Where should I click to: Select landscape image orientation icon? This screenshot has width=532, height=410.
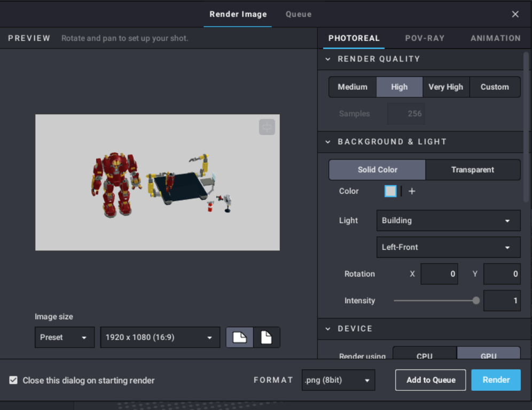click(239, 337)
